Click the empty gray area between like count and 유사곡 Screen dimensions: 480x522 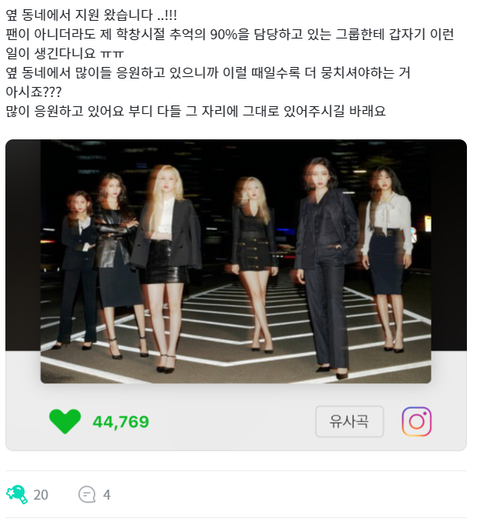[x=232, y=422]
